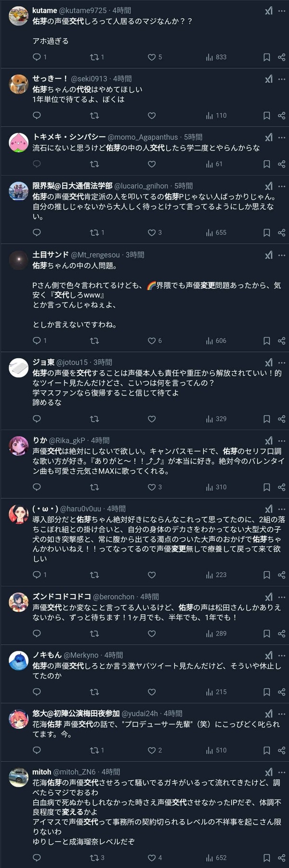Open more menu on mitoh's tweet
Viewport: 289px width, 868px height.
282,772
